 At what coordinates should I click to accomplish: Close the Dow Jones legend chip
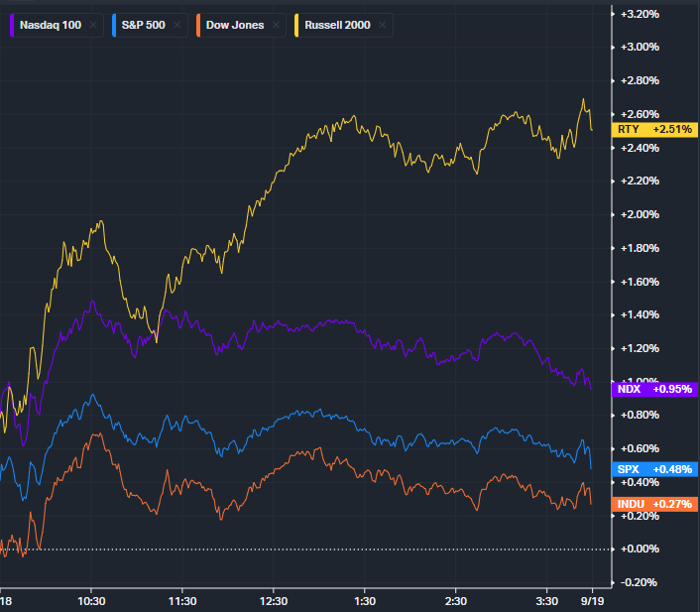276,25
